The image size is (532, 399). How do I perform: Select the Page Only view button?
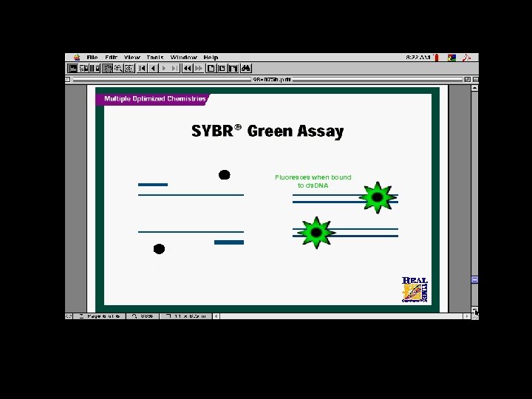tap(72, 68)
